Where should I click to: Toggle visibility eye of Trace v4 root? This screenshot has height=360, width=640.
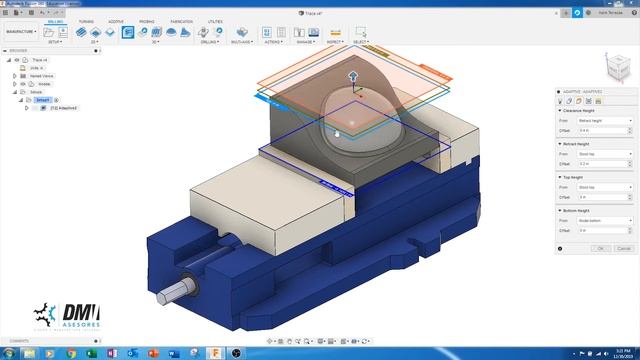(17, 60)
